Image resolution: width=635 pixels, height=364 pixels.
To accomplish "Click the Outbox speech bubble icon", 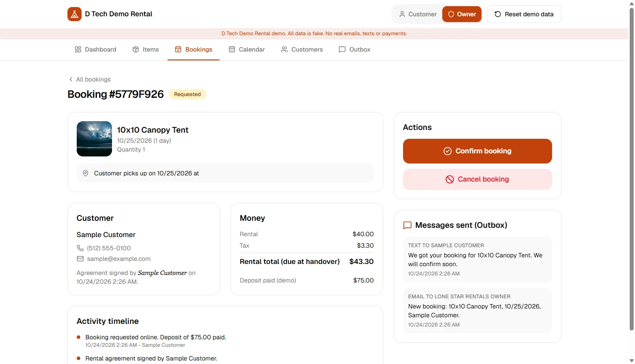I will [x=342, y=49].
